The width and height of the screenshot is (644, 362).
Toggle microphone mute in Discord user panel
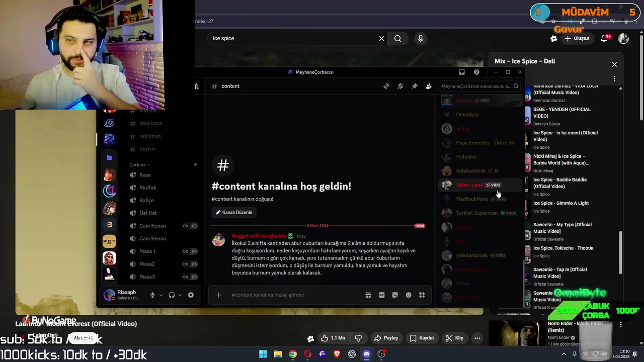tap(152, 295)
